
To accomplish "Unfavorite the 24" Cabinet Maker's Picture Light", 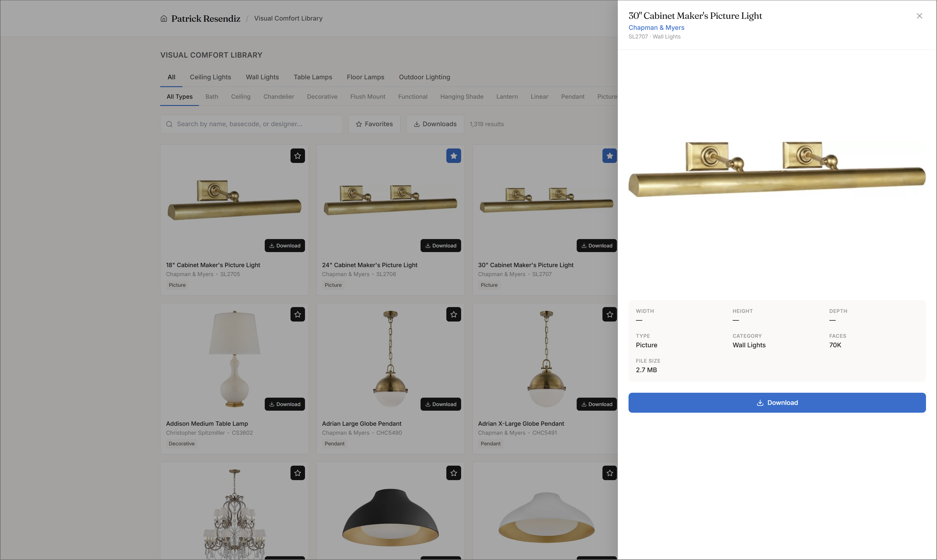I will [454, 155].
